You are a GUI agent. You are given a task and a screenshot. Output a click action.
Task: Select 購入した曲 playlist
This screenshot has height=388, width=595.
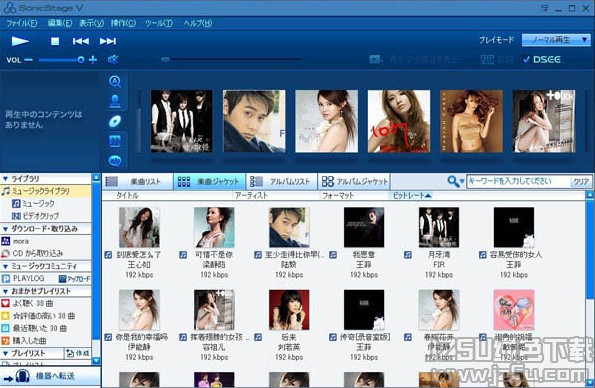(24, 341)
